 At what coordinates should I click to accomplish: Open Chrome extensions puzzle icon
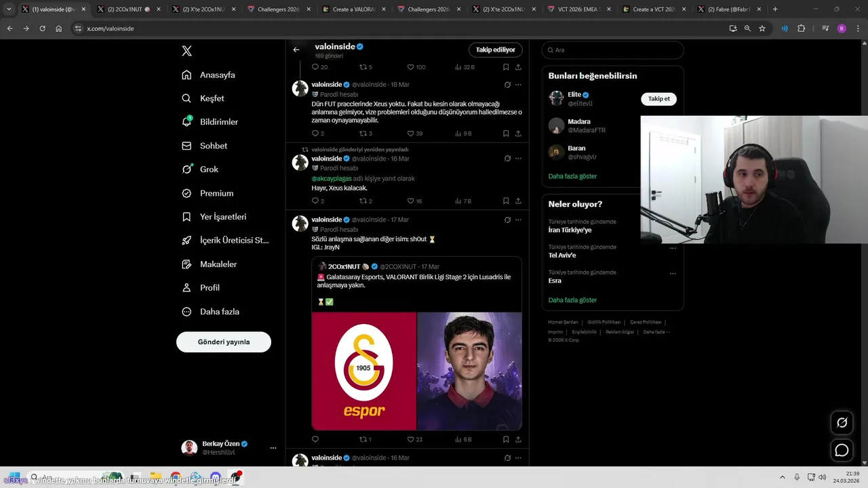[801, 28]
